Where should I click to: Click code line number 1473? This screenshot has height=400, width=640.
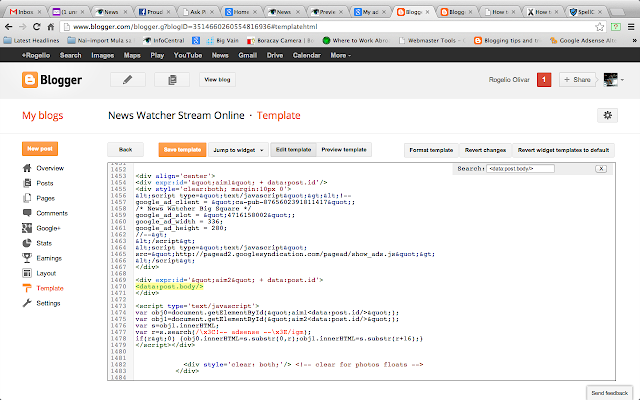pos(118,306)
